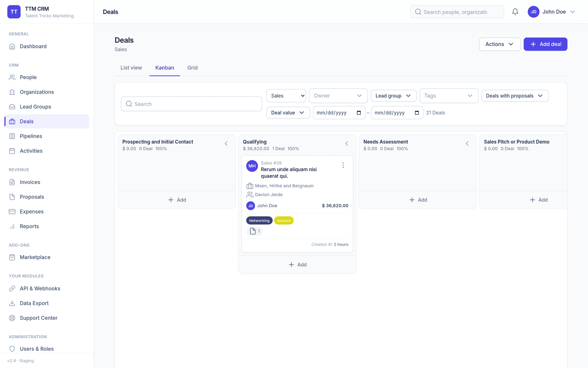This screenshot has width=588, height=368.
Task: Click the Add deal button
Action: 545,44
